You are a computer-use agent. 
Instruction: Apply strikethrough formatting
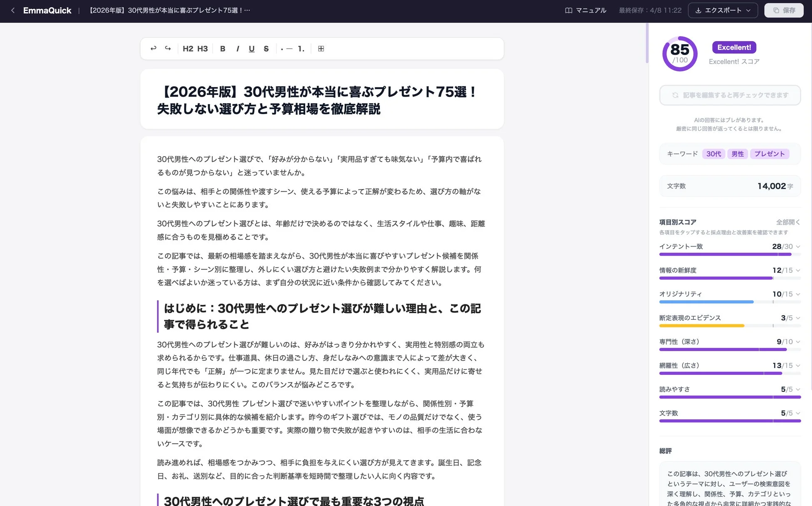tap(266, 48)
